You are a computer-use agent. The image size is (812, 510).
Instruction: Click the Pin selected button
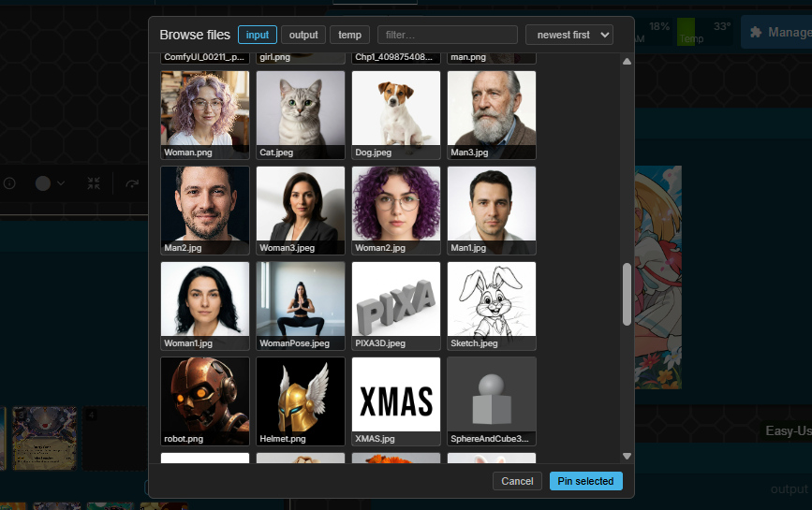pos(585,481)
